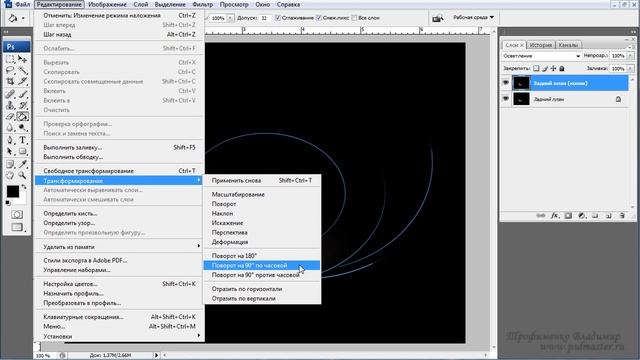Toggle lock image pixels brush icon
The image size is (640, 360).
pyautogui.click(x=545, y=69)
